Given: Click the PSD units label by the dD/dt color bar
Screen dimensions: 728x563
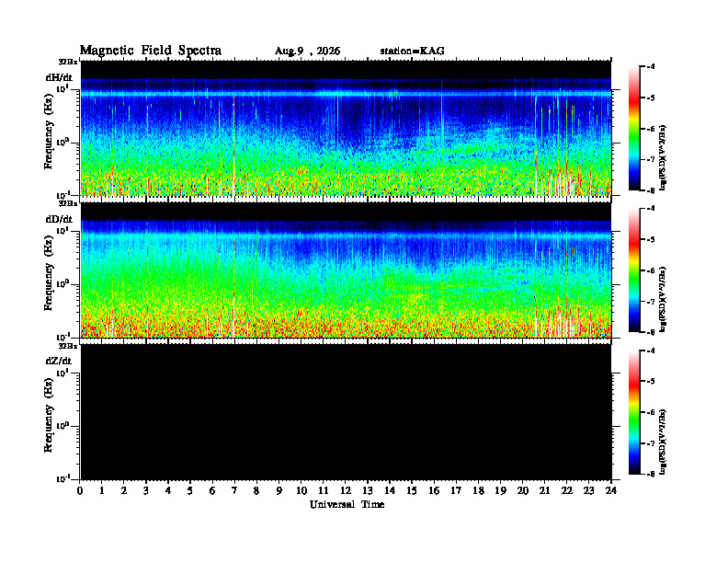Looking at the screenshot, I should pos(663,299).
